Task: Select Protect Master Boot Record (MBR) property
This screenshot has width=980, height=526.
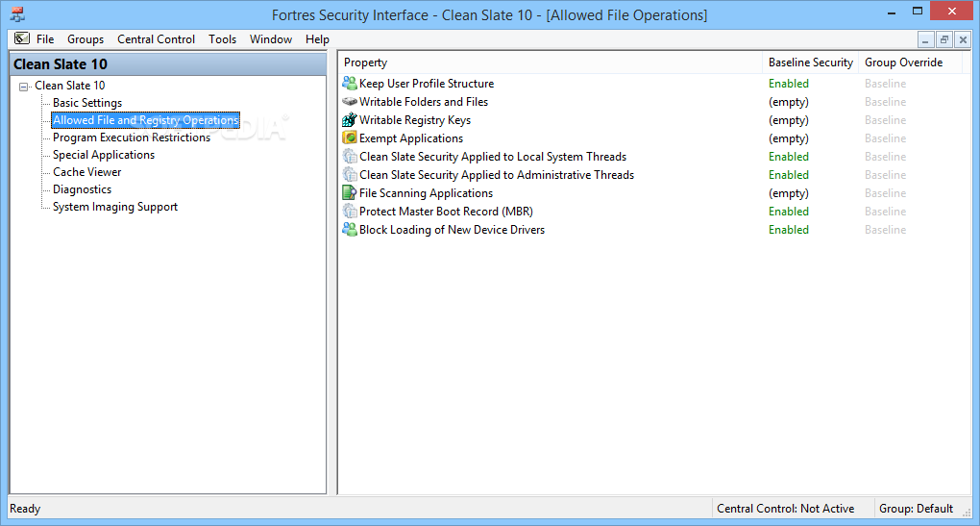Action: 446,212
